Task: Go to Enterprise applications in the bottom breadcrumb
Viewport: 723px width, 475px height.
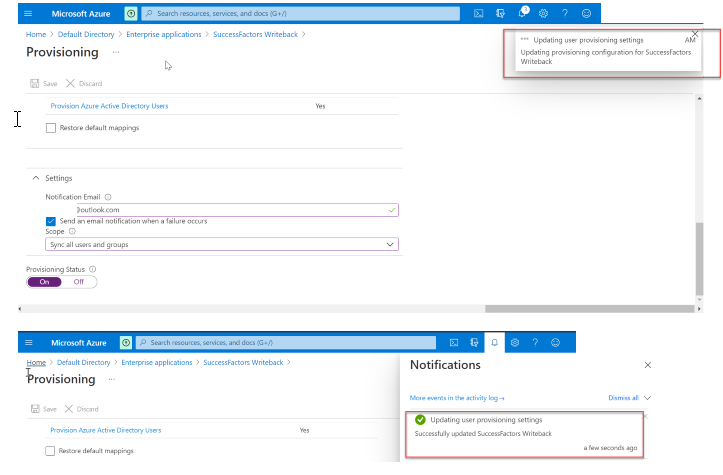Action: click(157, 362)
